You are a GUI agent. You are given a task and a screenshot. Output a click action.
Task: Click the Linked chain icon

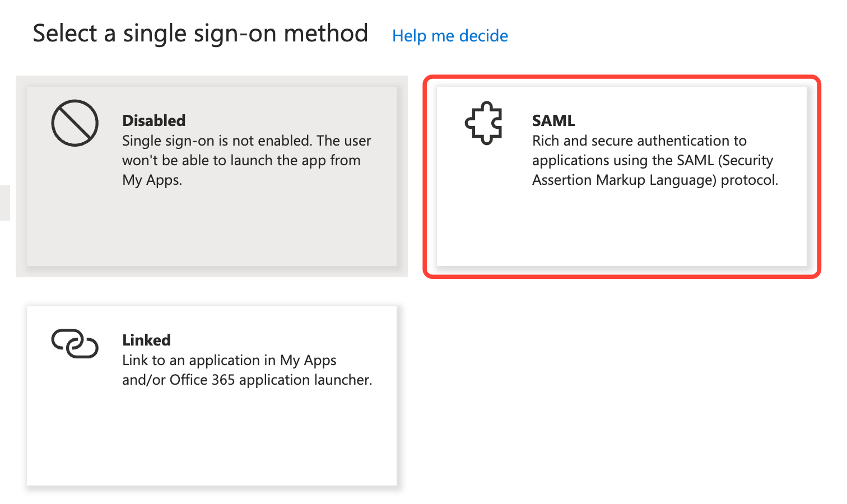(75, 343)
